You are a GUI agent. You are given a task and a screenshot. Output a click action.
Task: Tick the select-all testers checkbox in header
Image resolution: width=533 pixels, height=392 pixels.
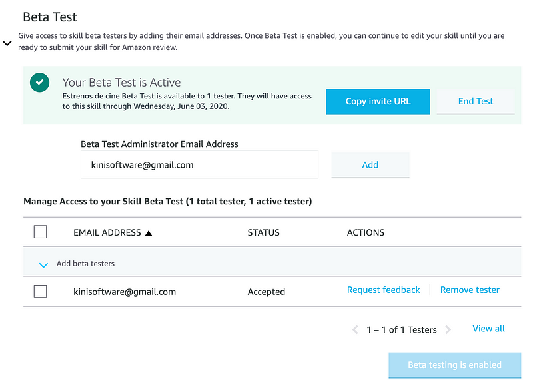(x=40, y=232)
